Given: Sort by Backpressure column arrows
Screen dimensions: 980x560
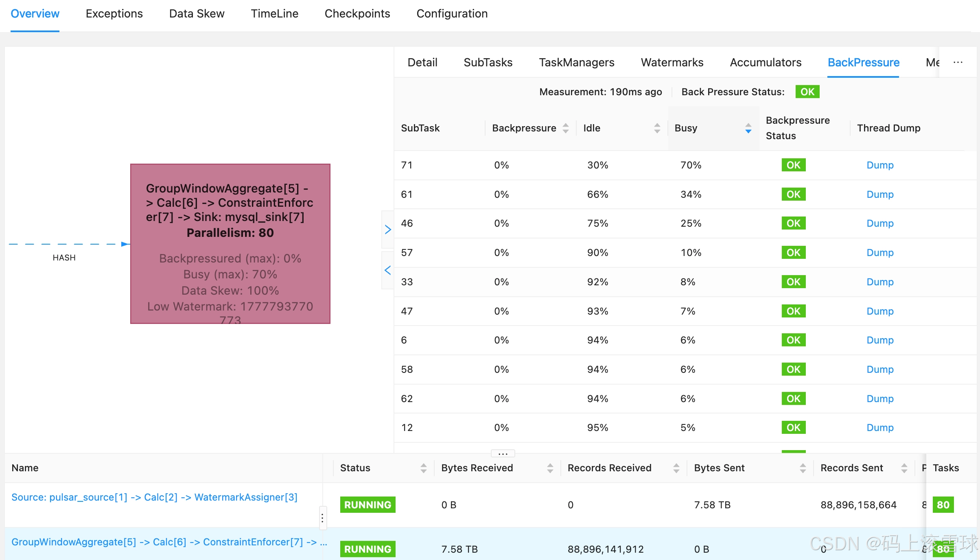Looking at the screenshot, I should coord(566,128).
